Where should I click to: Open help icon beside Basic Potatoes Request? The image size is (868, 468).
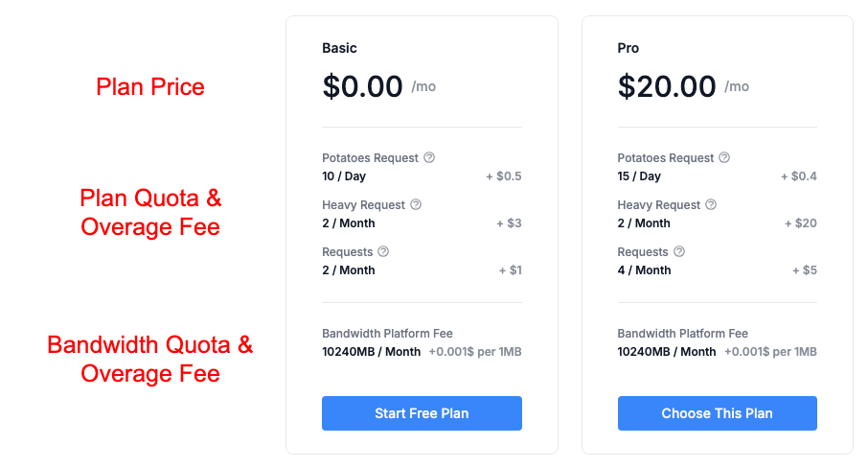coord(429,157)
